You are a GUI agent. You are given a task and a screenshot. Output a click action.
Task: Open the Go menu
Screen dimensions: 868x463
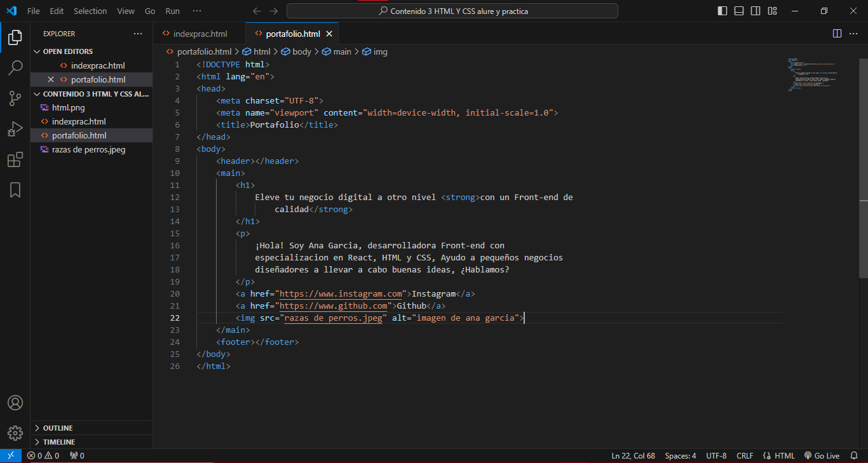point(150,11)
